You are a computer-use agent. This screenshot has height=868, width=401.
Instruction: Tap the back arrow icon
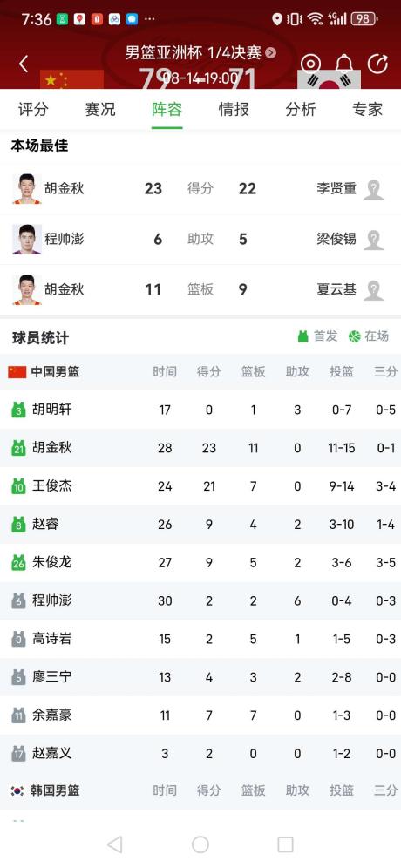(x=24, y=64)
